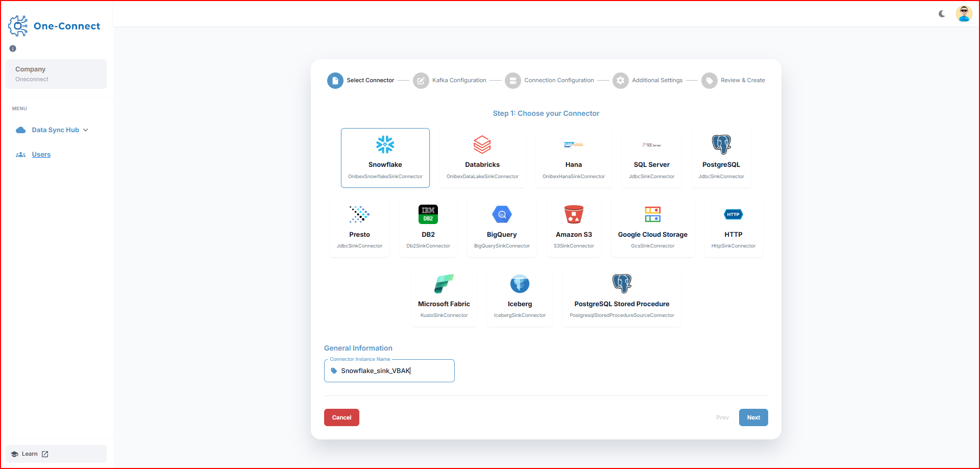This screenshot has height=469, width=980.
Task: Open the user profile avatar menu
Action: 964,14
